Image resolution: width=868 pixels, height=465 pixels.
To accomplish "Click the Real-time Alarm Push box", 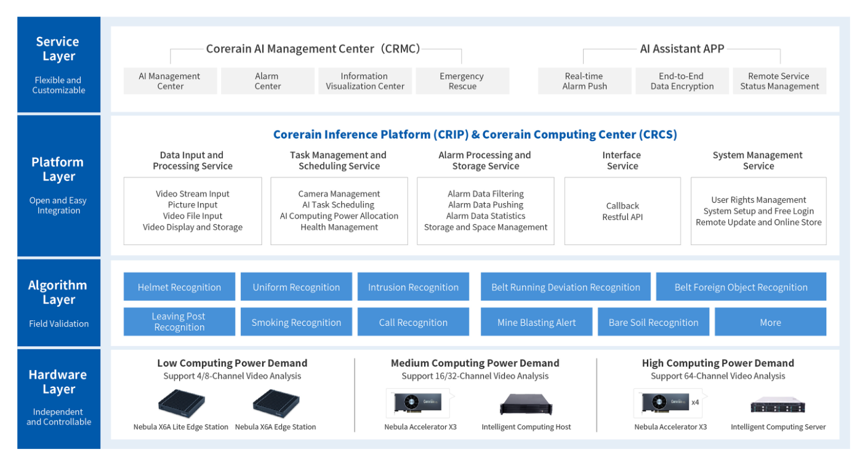I will tap(585, 81).
